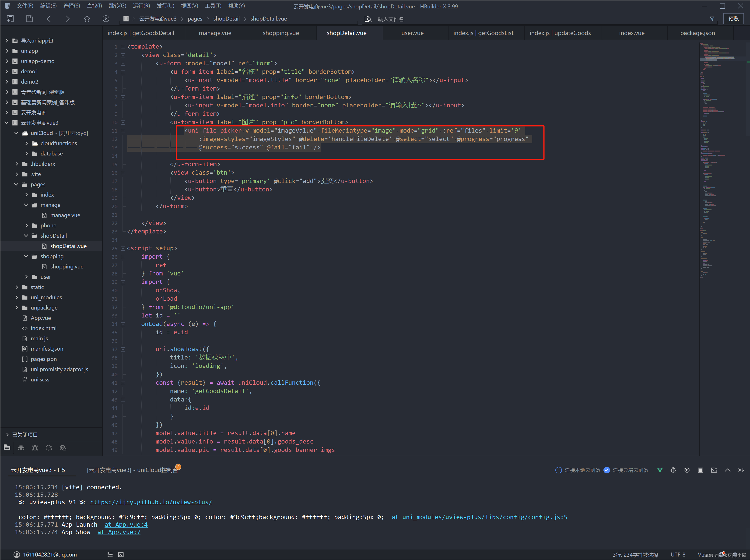Click the debug bug icon in console bar
750x560 pixels.
pos(673,470)
